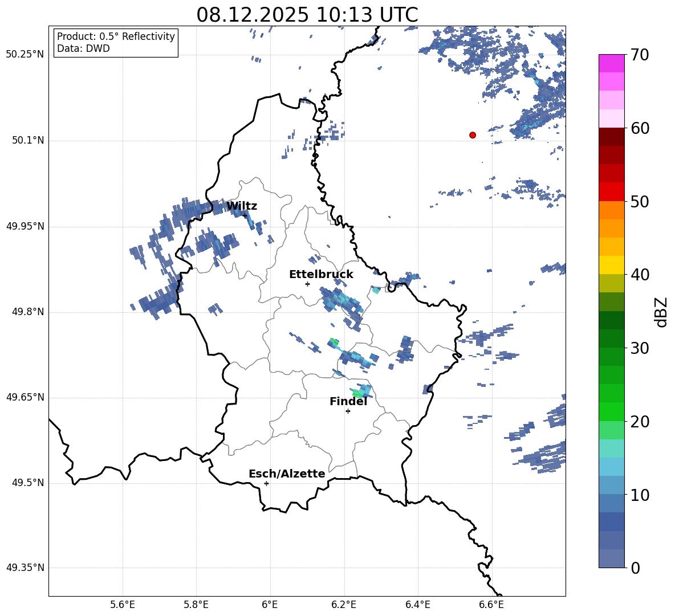Viewport: 675px width, 616px height.
Task: Click the bright green 20-22 dBZ color band
Action: coord(612,412)
